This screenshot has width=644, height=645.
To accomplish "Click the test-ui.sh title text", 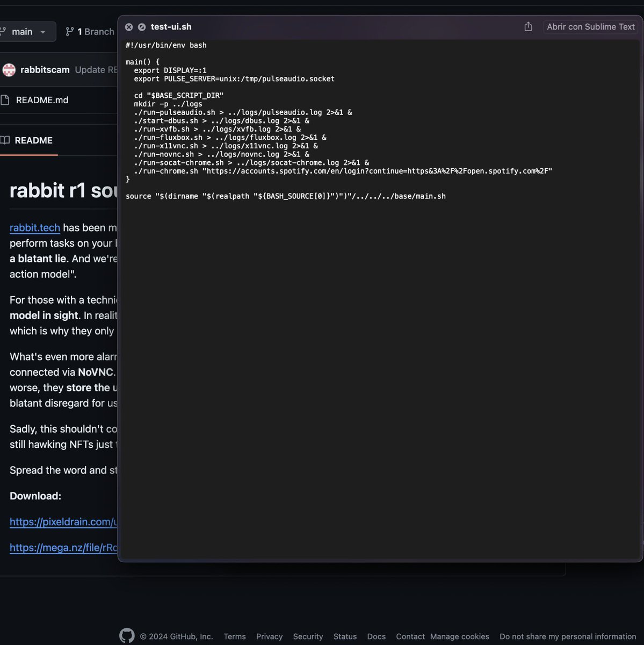I will 171,27.
